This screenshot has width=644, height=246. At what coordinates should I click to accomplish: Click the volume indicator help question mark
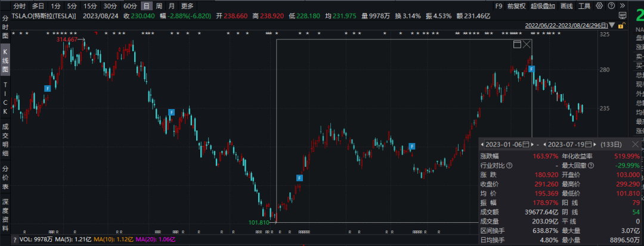15,239
